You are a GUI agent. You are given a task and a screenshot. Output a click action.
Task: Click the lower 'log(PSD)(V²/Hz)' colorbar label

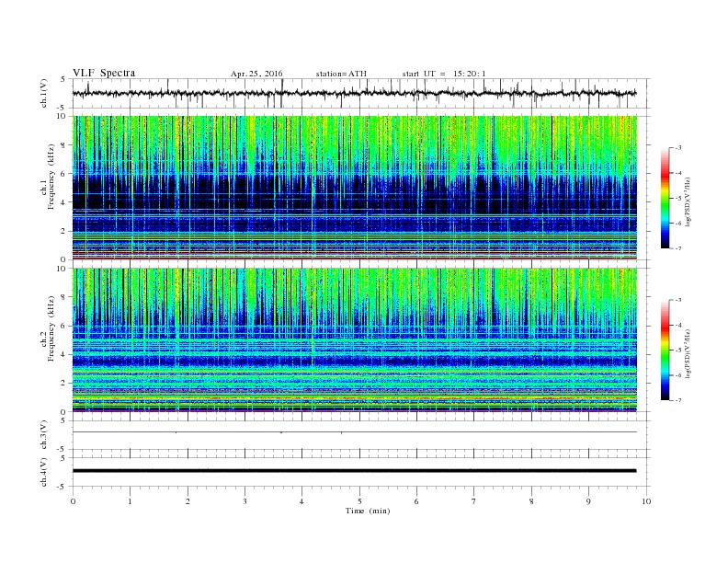[x=688, y=352]
